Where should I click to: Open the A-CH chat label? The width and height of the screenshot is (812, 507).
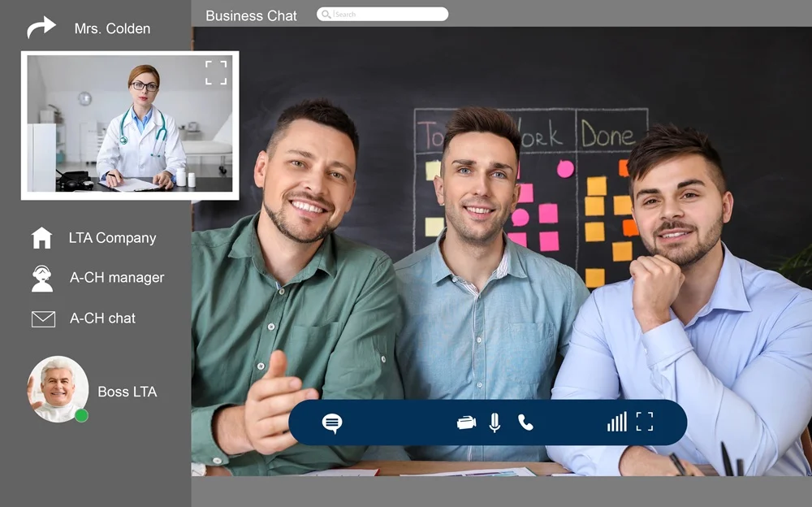tap(102, 318)
